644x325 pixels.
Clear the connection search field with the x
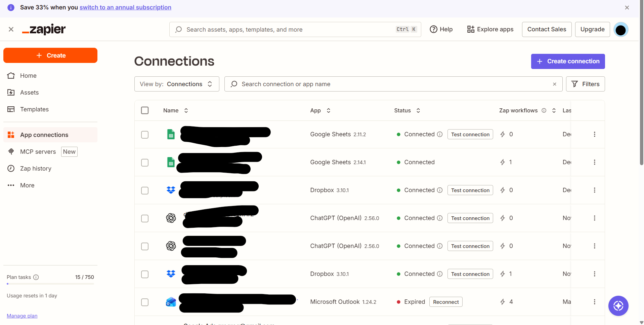555,84
